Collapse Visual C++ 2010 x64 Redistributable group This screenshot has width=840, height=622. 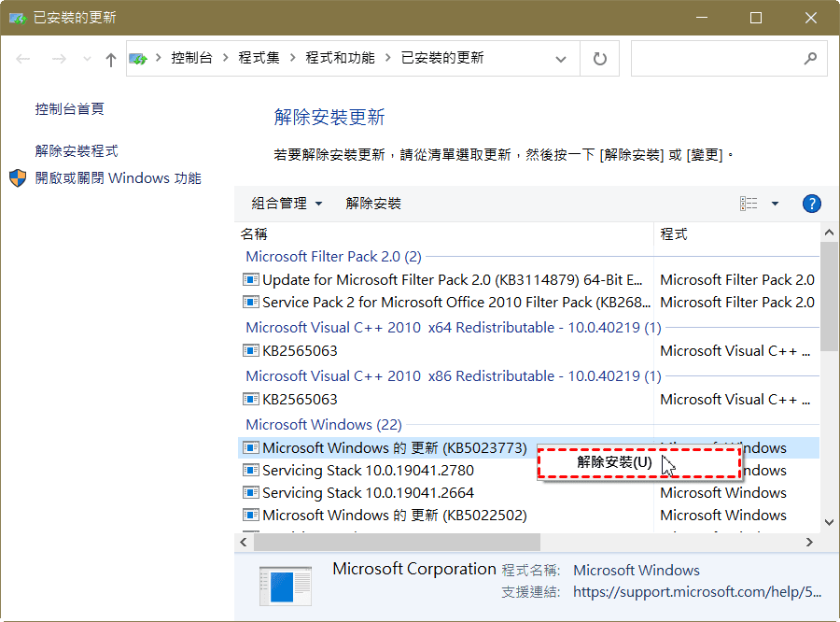click(x=454, y=327)
